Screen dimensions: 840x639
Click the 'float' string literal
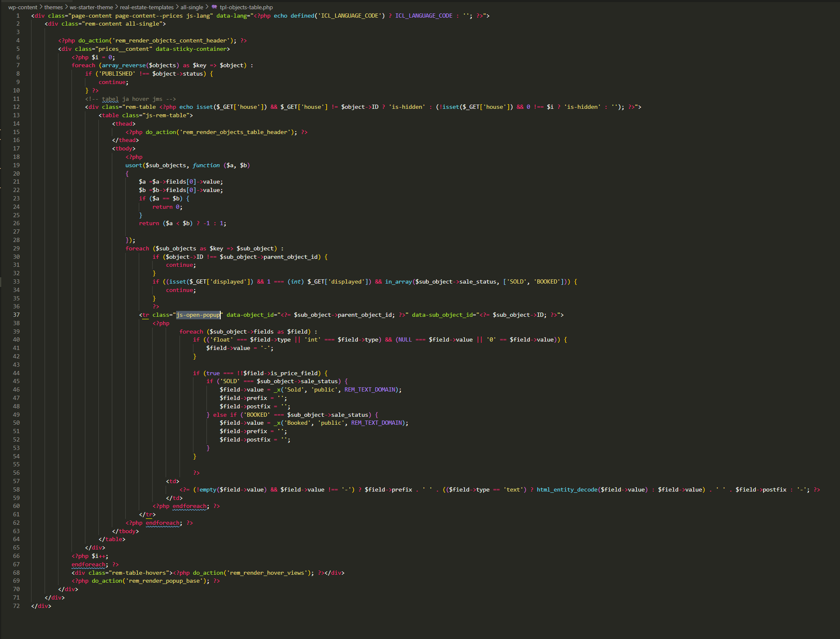(222, 339)
